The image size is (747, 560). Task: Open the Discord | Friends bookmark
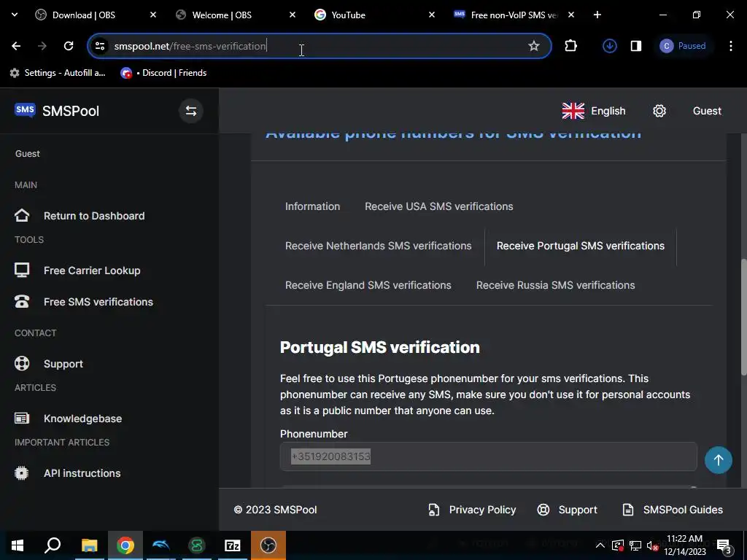(164, 73)
